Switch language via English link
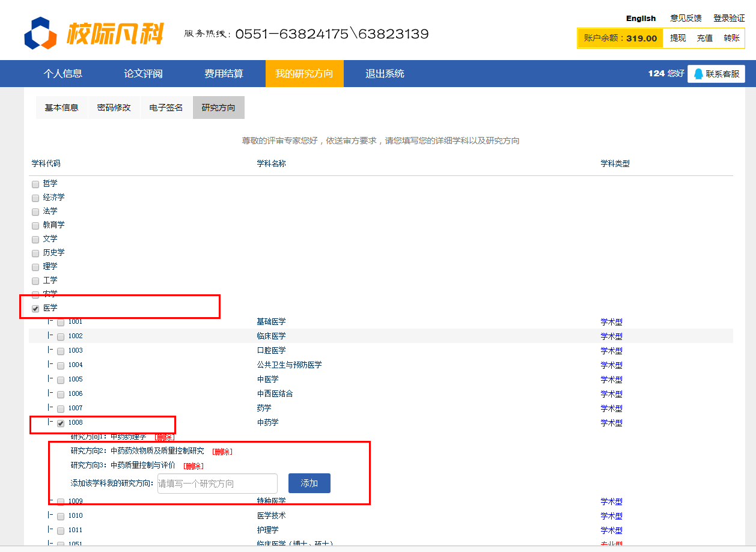This screenshot has width=756, height=552. 641,19
